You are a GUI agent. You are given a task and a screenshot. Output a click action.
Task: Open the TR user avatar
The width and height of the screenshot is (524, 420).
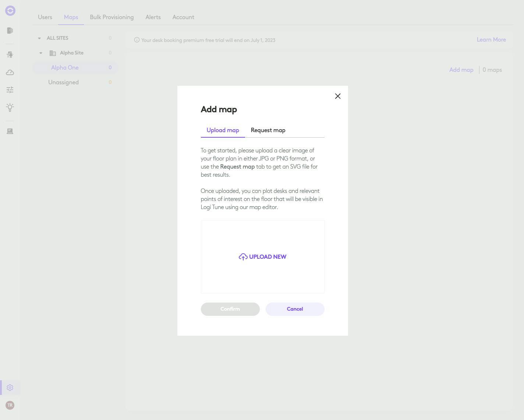coord(10,405)
